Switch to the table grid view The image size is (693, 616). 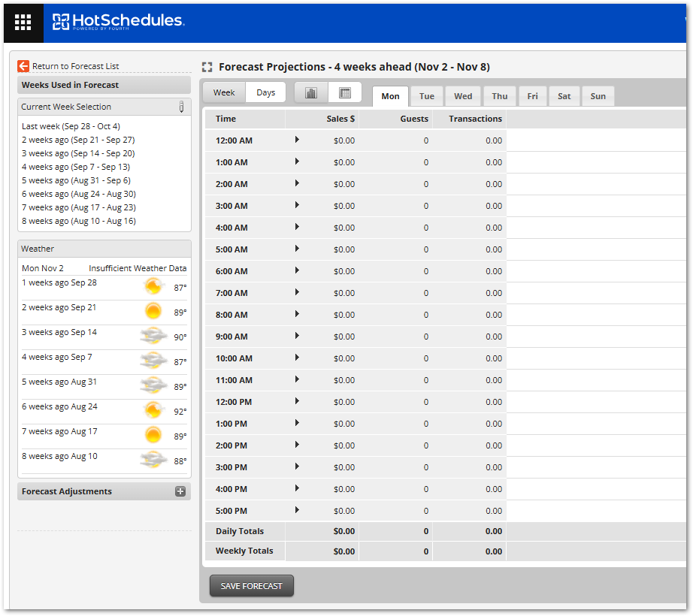tap(345, 92)
